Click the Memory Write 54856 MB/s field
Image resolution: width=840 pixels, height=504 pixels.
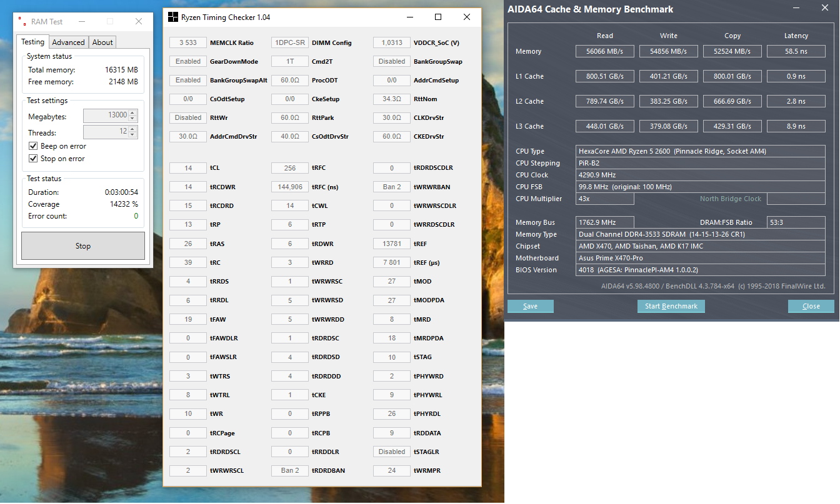point(669,51)
